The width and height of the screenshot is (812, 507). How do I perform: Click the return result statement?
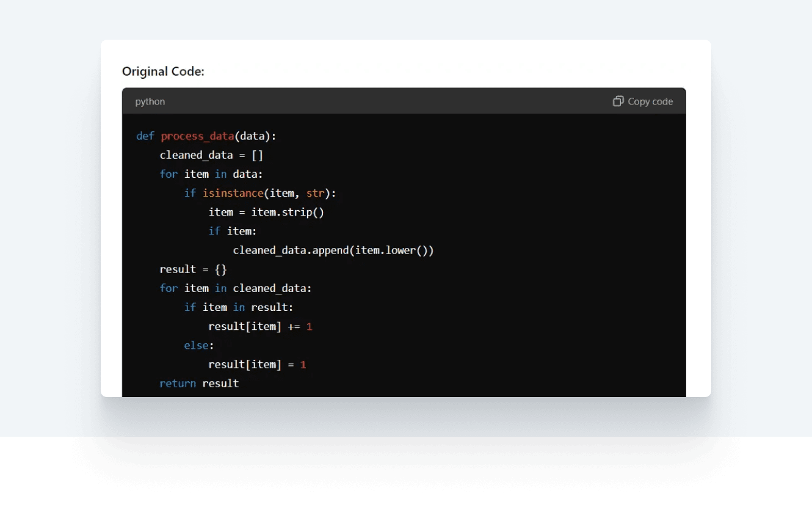pyautogui.click(x=198, y=383)
